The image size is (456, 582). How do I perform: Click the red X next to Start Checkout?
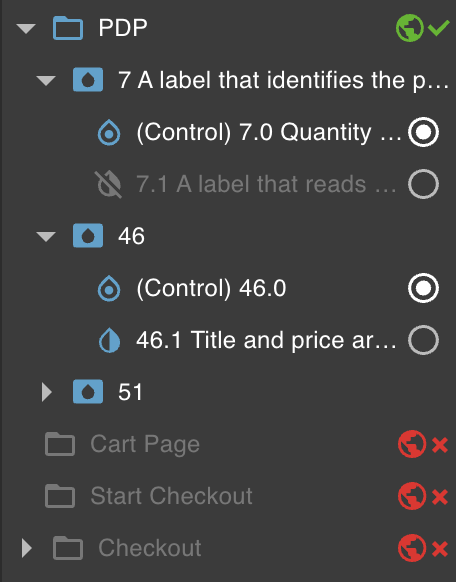coord(440,496)
